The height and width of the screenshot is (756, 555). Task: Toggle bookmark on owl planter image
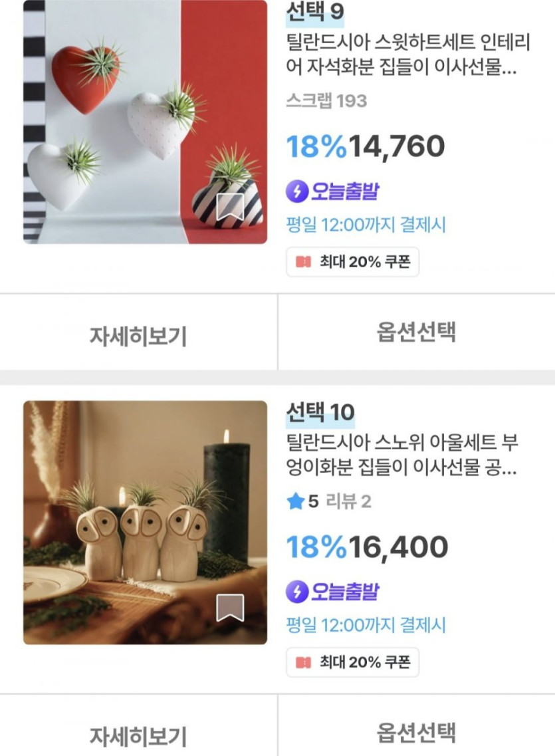[x=230, y=608]
